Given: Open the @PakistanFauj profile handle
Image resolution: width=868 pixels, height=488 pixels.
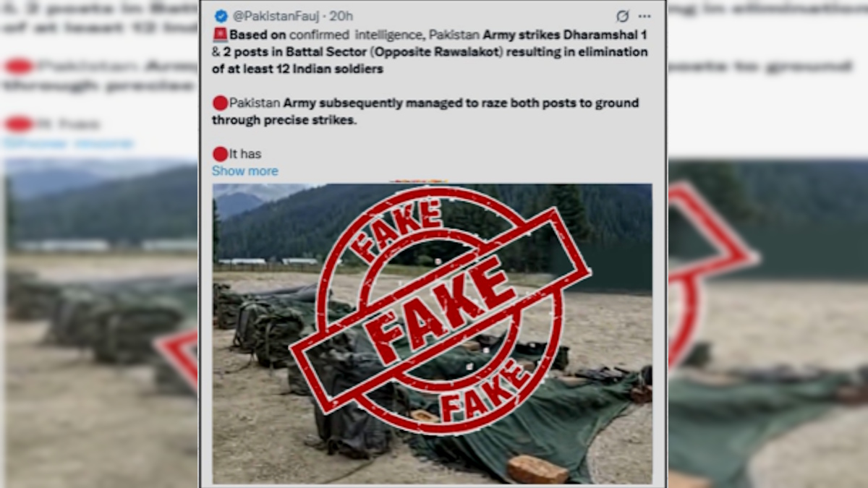Looking at the screenshot, I should pos(276,16).
